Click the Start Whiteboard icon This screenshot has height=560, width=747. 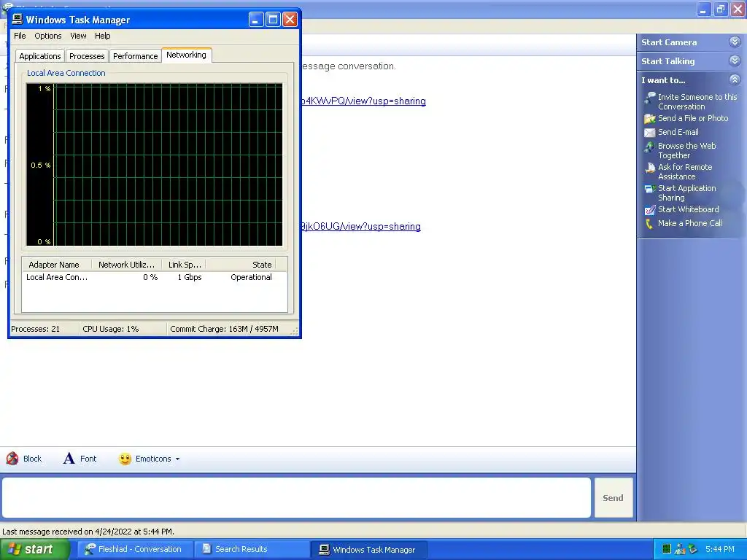tap(650, 210)
